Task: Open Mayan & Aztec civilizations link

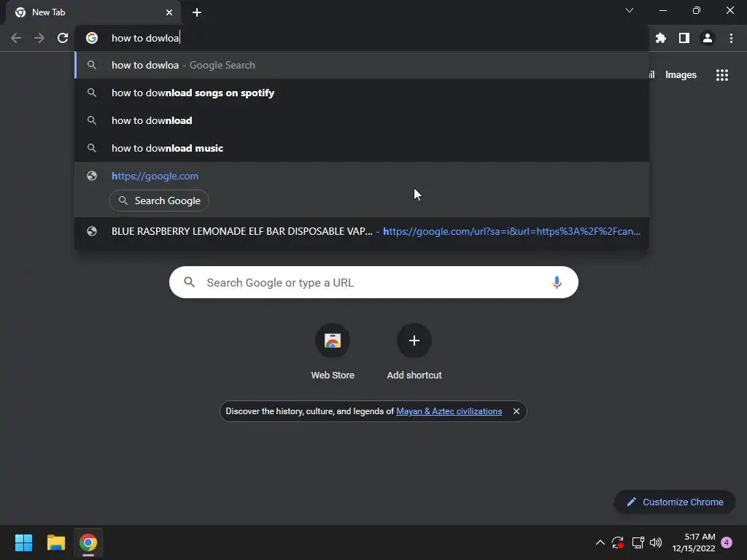Action: tap(449, 411)
